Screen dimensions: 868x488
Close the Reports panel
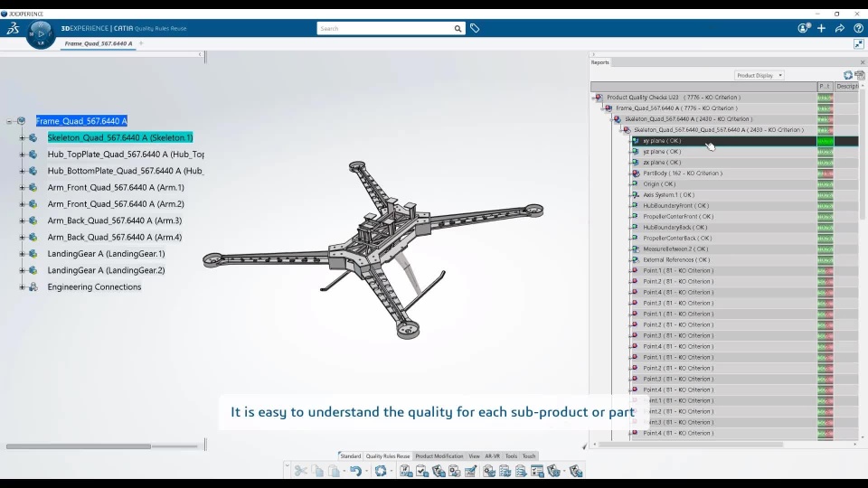[862, 62]
